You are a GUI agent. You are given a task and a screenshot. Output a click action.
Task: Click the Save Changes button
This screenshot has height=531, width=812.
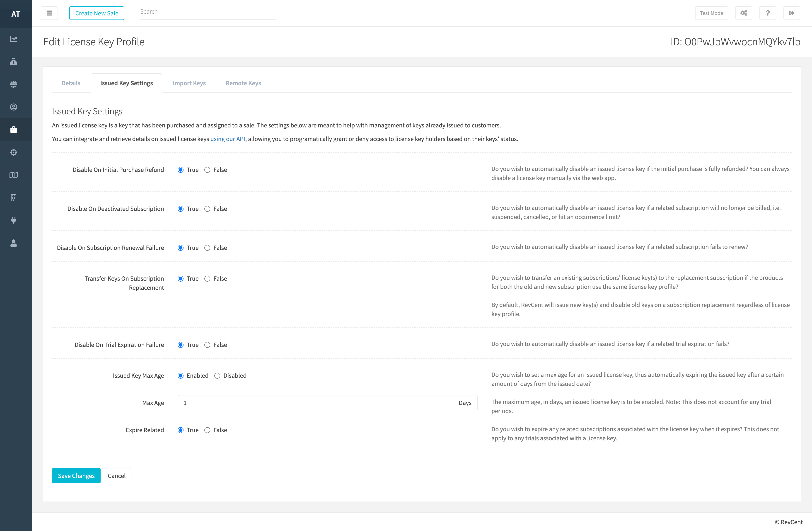pos(76,476)
